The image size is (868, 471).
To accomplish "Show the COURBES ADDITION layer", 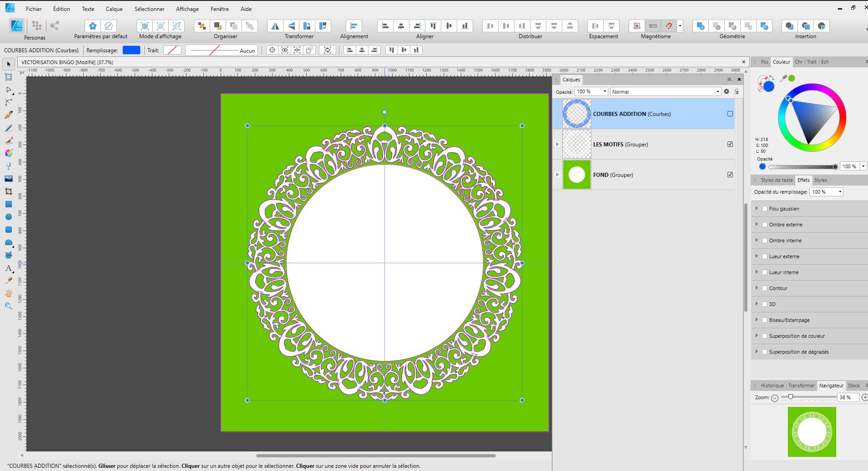I will 730,114.
